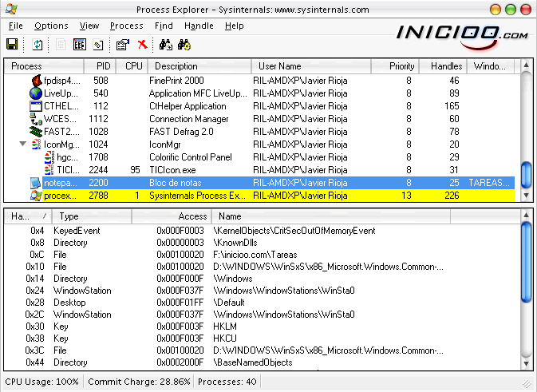This screenshot has width=537, height=392.
Task: Click the Find Window's Process target icon
Action: tap(184, 45)
